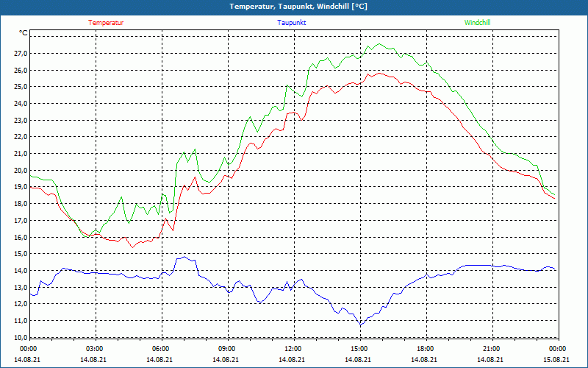
Task: Click the green Windchill legend label
Action: click(x=477, y=23)
